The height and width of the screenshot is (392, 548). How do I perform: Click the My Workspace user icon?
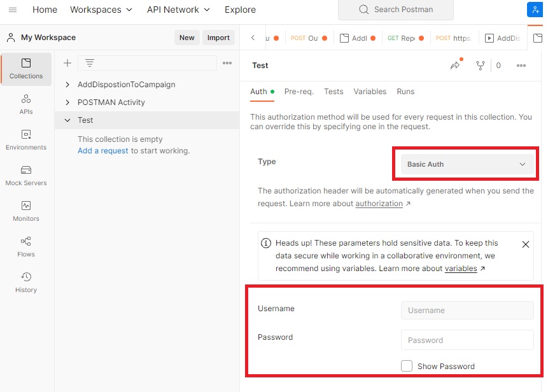(x=11, y=38)
